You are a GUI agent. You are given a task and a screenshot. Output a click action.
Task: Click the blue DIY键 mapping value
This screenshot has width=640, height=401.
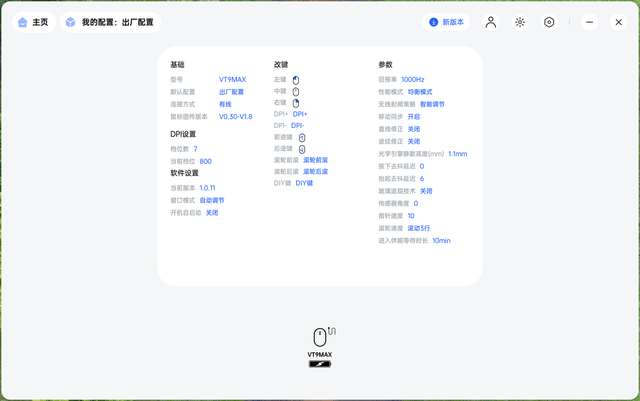[x=304, y=183]
